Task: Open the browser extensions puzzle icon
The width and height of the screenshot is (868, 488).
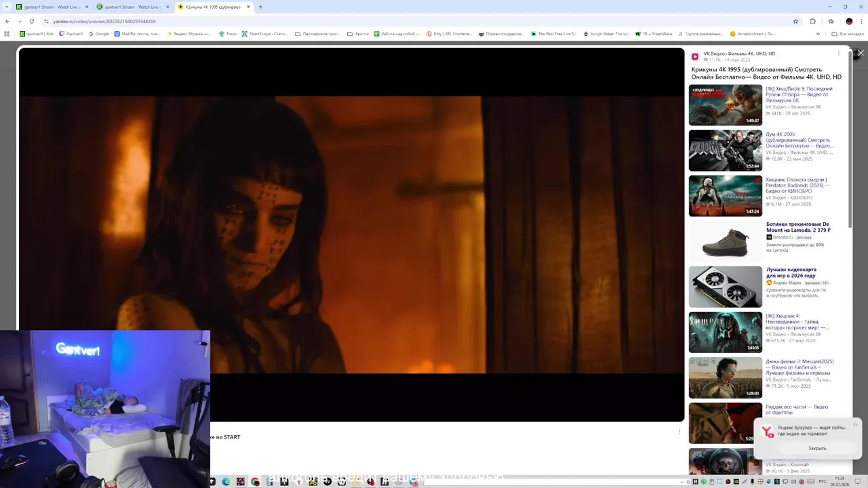Action: 813,21
